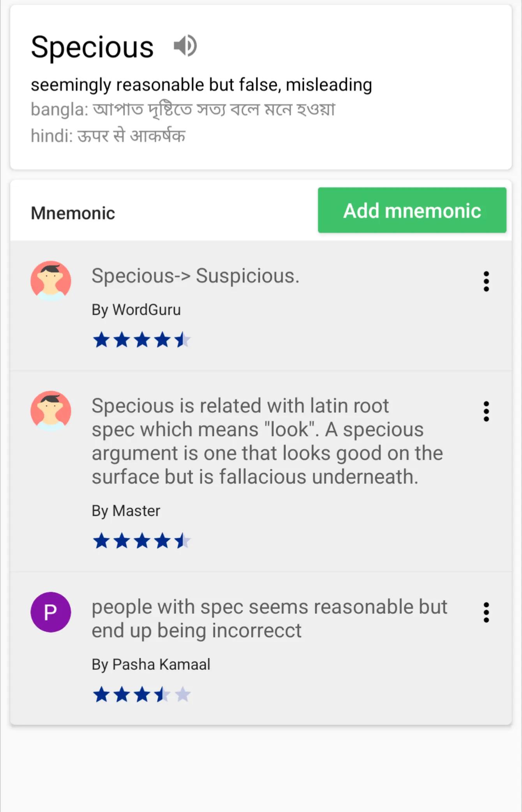Select the people with spec mnemonic
Screen dimensions: 522x812
[270, 619]
